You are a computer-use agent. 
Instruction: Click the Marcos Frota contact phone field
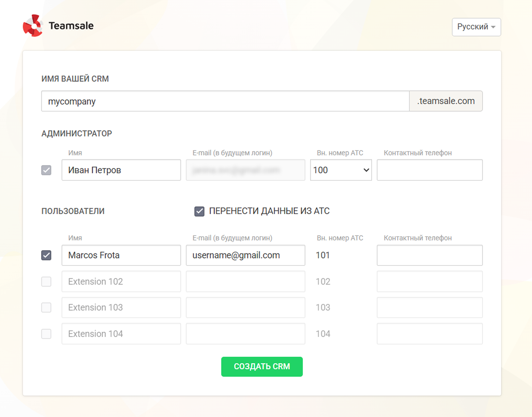429,255
